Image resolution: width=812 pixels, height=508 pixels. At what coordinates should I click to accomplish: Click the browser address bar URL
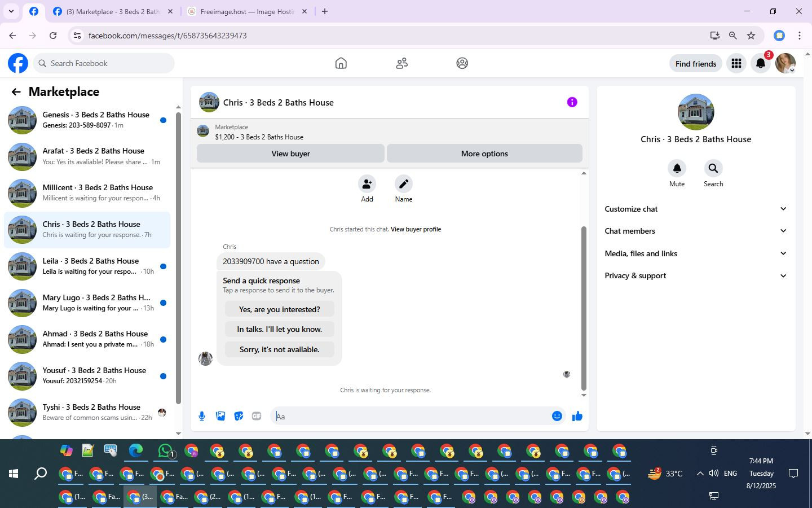pyautogui.click(x=167, y=36)
